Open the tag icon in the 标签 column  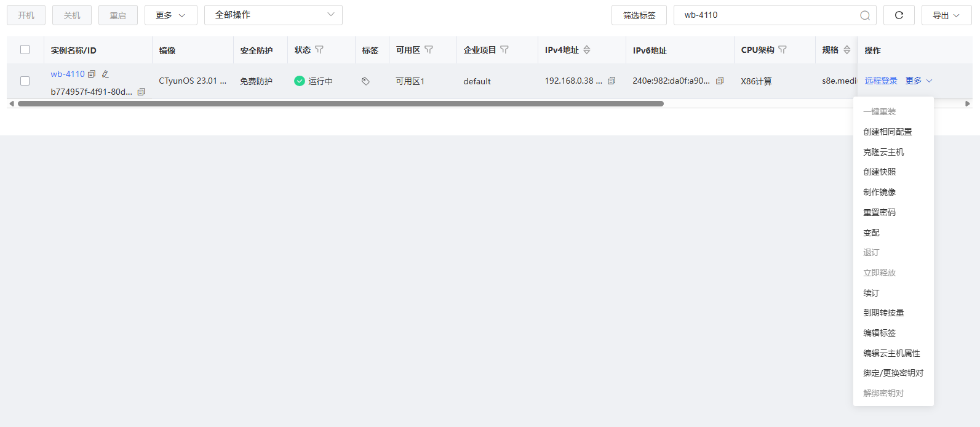[x=365, y=81]
